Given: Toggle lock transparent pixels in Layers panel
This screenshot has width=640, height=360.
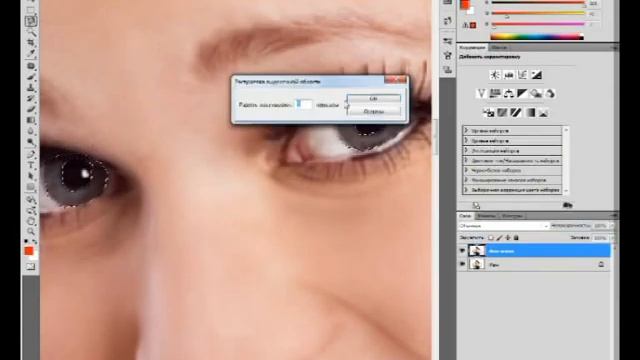Looking at the screenshot, I should click(x=491, y=238).
